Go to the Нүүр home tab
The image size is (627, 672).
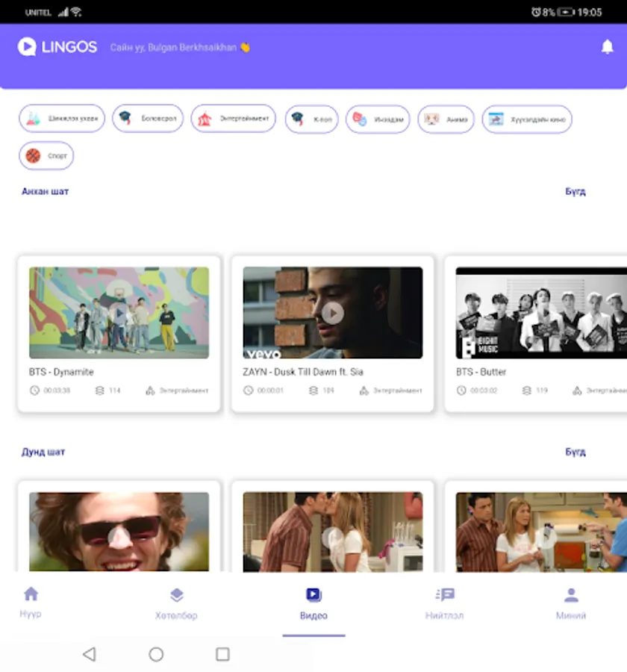click(x=31, y=602)
